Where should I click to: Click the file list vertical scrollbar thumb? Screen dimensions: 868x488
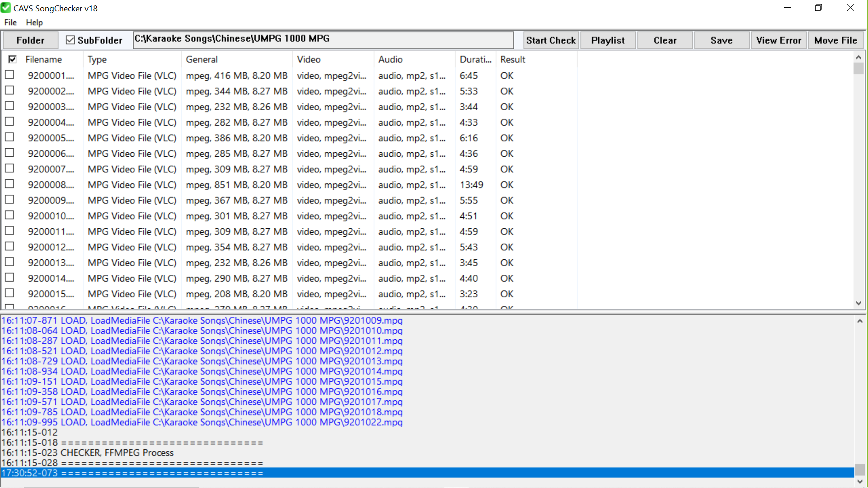(859, 69)
